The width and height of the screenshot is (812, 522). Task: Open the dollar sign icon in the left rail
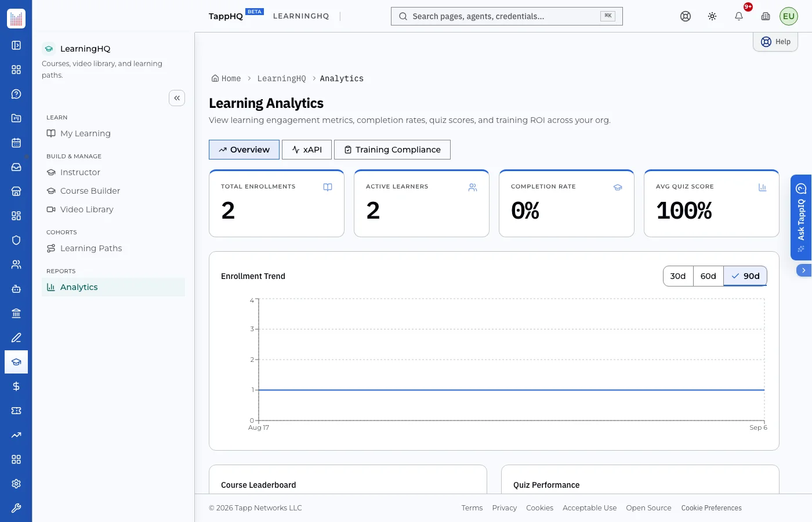click(16, 386)
